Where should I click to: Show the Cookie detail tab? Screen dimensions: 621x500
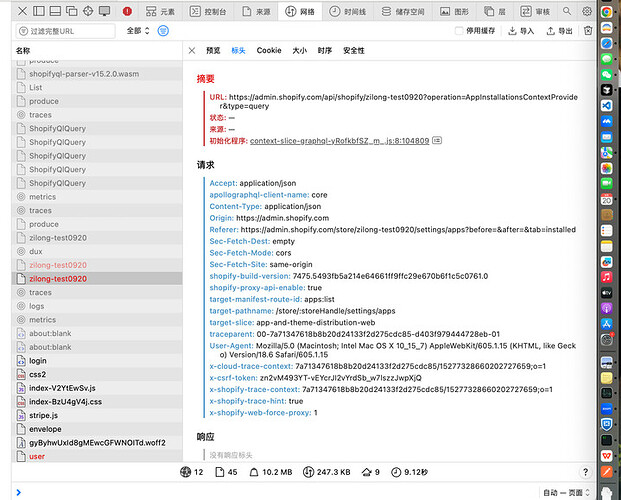coord(269,50)
